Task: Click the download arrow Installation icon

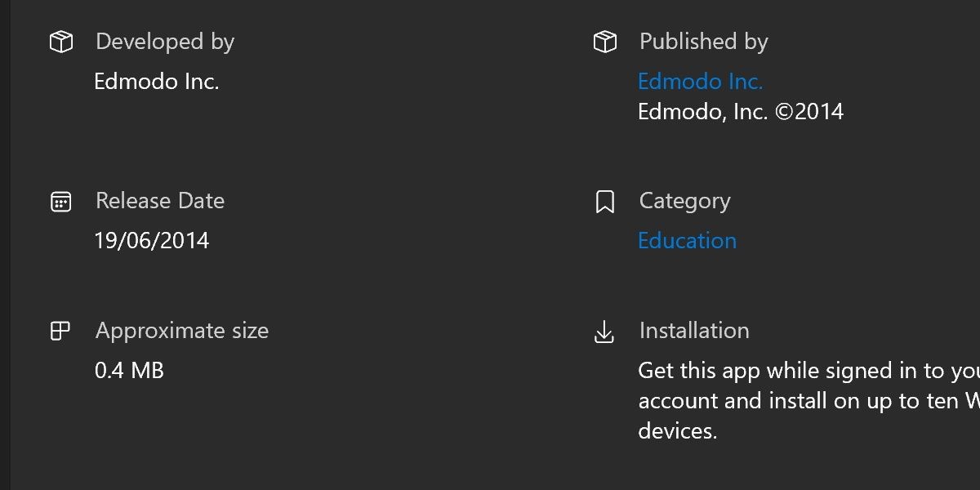Action: point(604,332)
